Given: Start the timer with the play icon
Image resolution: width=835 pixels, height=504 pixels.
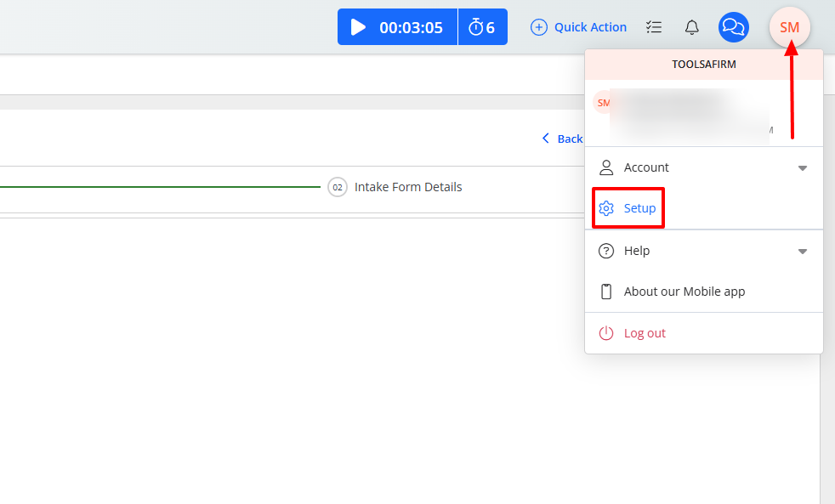Looking at the screenshot, I should (358, 27).
